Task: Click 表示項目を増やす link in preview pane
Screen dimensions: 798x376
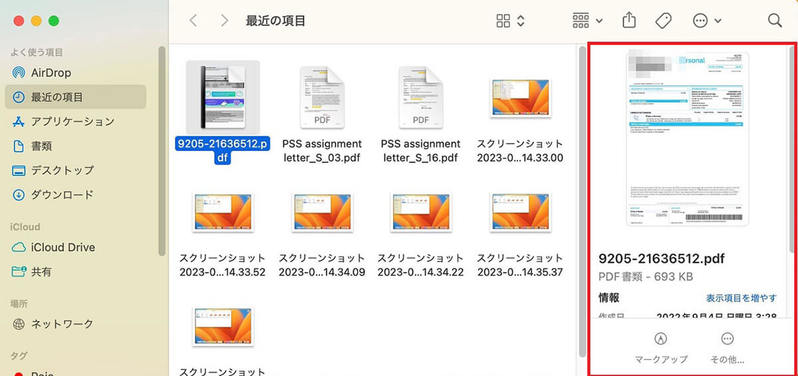Action: [x=742, y=298]
